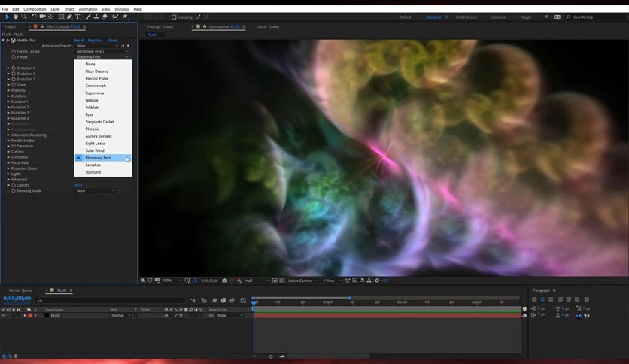Expand the Force Field group
This screenshot has width=629, height=364.
[8, 163]
